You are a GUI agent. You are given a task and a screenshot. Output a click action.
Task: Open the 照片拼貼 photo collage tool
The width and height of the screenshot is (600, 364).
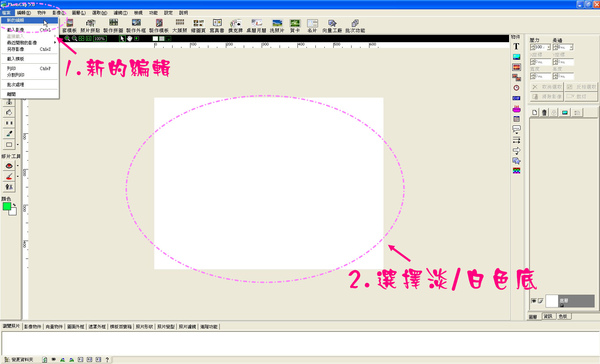click(x=90, y=26)
